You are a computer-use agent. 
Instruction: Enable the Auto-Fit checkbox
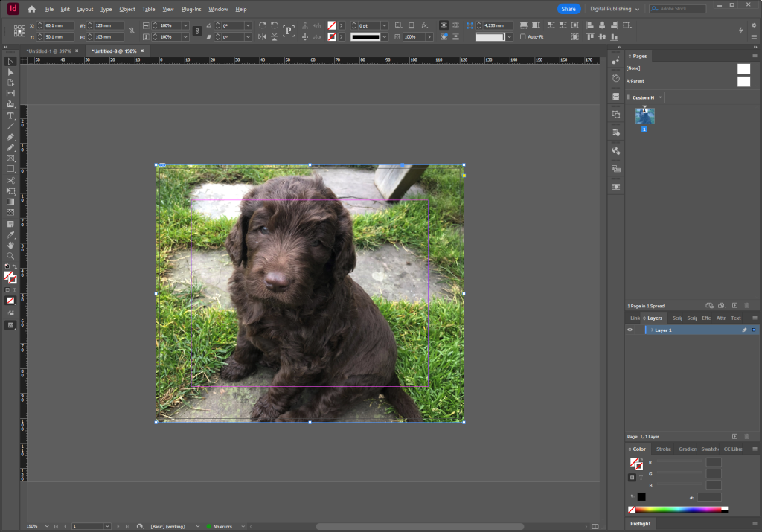(522, 36)
